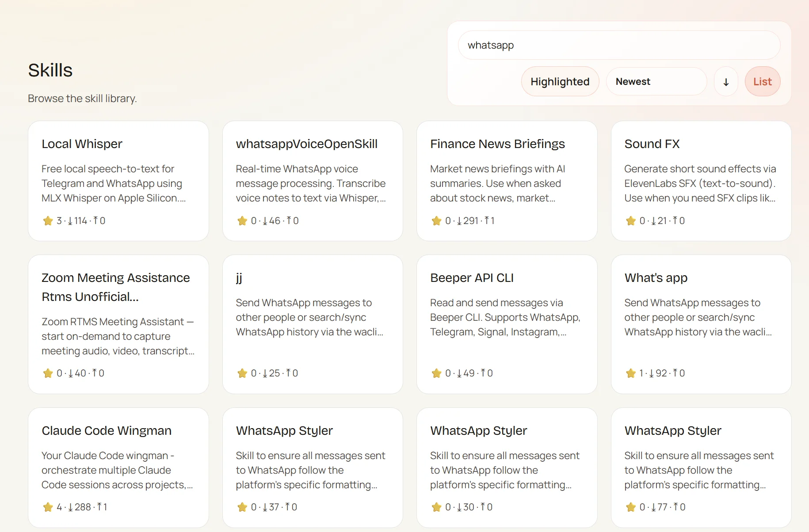Click the 114 download count on Local Whisper
The width and height of the screenshot is (809, 532).
click(x=77, y=220)
